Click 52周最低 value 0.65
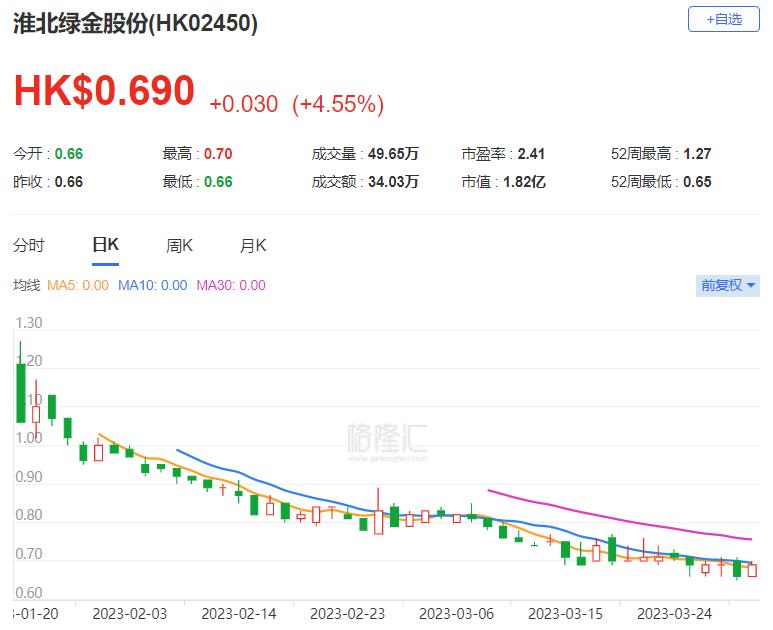 click(x=697, y=182)
